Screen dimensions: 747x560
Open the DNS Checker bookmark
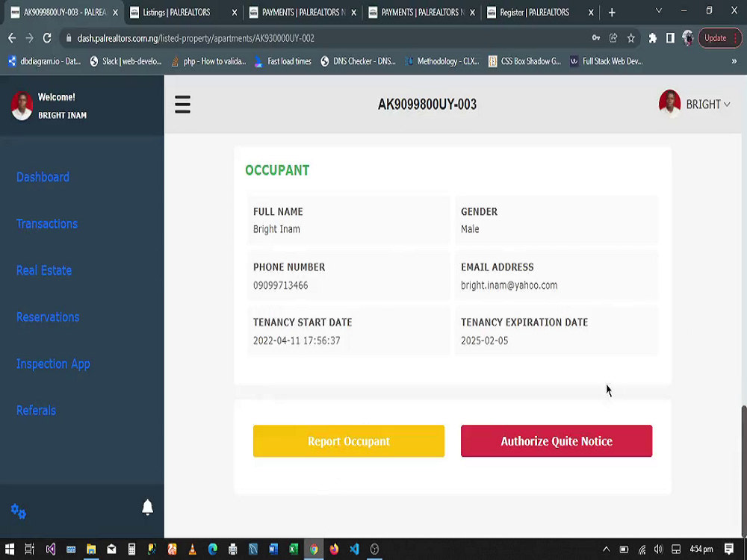coord(359,61)
